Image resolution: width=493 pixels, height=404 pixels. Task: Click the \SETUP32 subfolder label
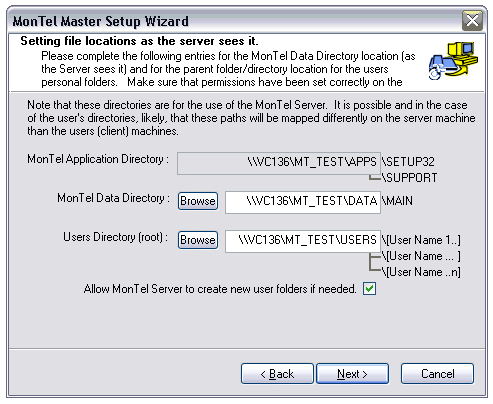408,162
